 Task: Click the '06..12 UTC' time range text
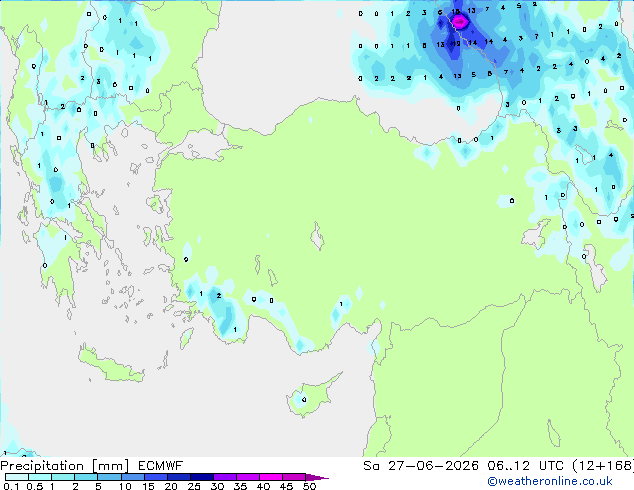click(525, 466)
